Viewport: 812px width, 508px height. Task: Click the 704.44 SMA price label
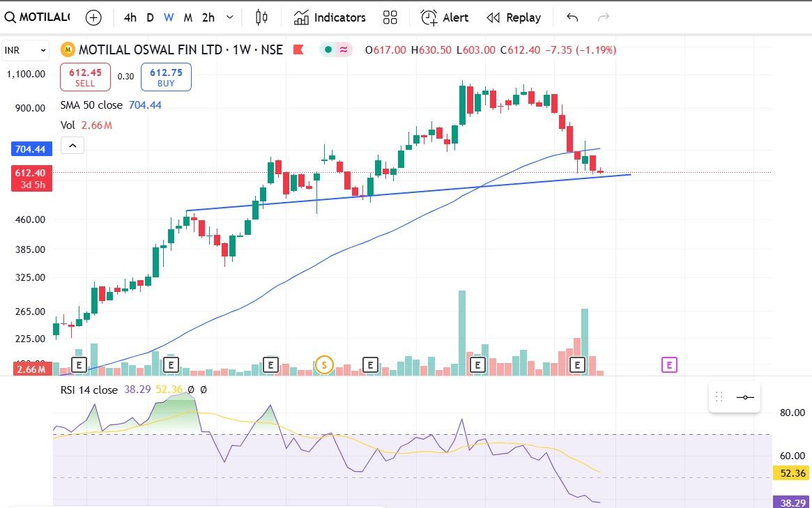pos(31,149)
